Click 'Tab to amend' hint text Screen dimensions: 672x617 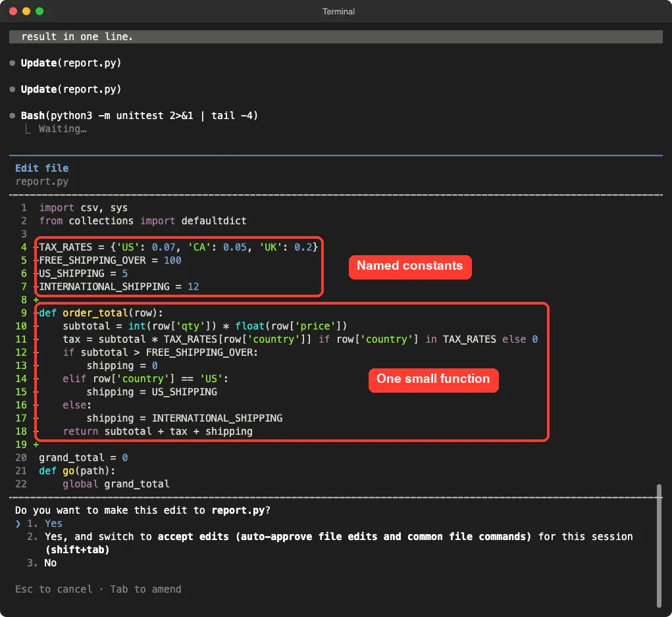click(x=145, y=589)
